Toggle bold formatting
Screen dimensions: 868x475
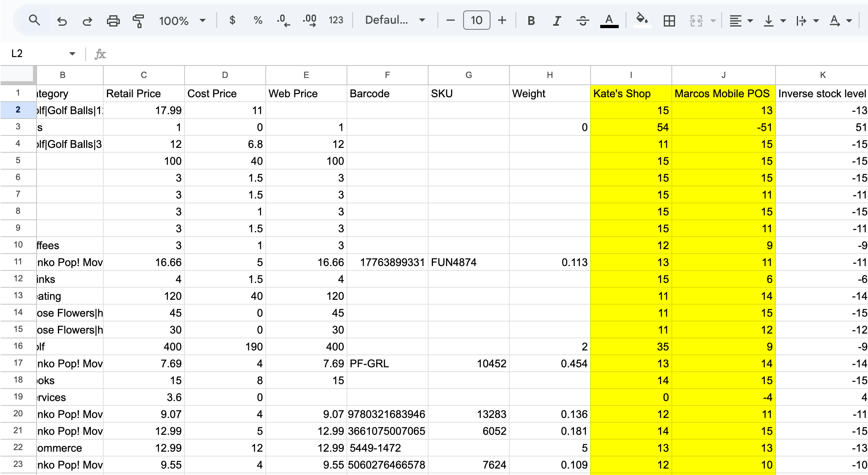pyautogui.click(x=531, y=20)
